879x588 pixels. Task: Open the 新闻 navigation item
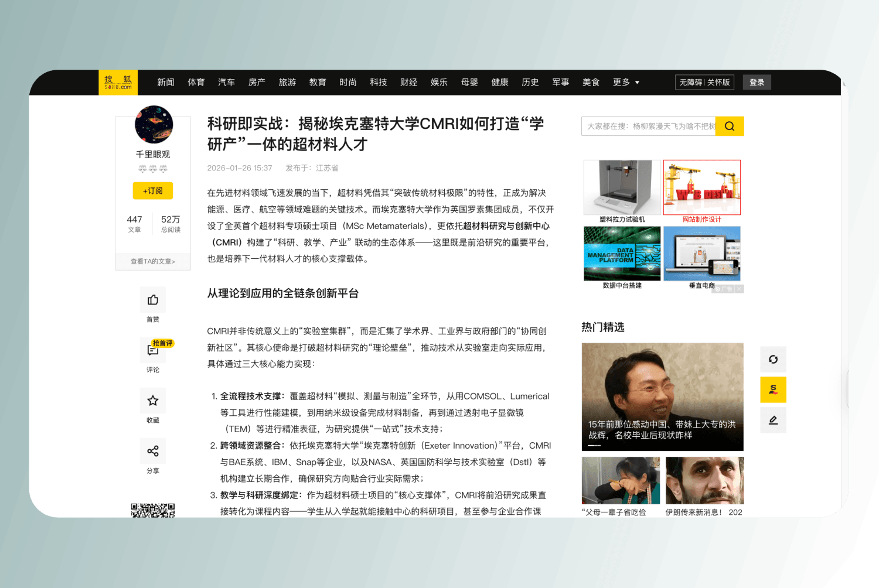click(166, 83)
